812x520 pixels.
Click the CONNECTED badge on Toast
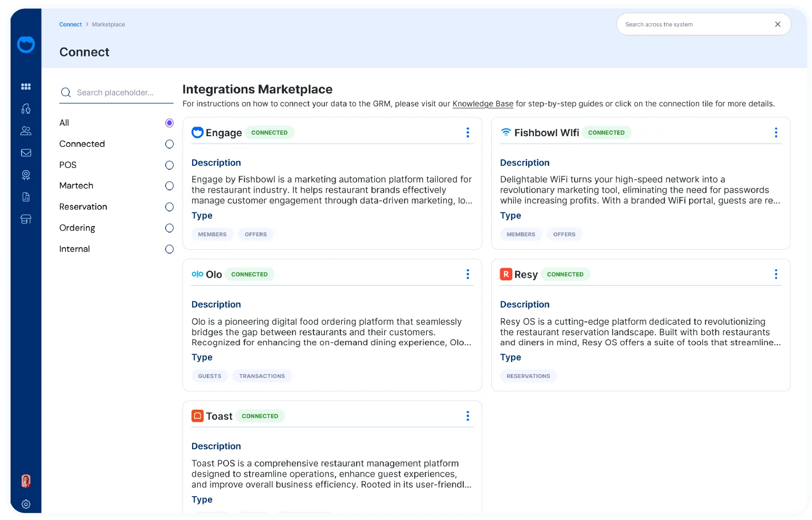coord(260,416)
